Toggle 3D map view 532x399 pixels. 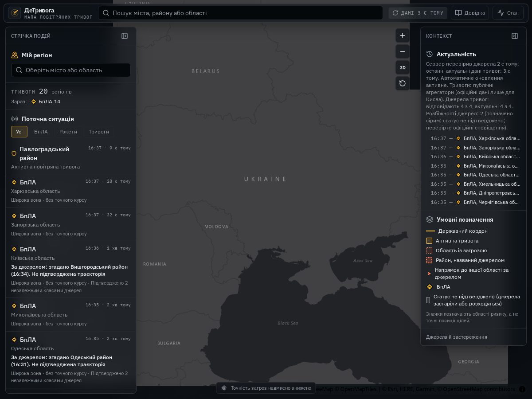(403, 67)
